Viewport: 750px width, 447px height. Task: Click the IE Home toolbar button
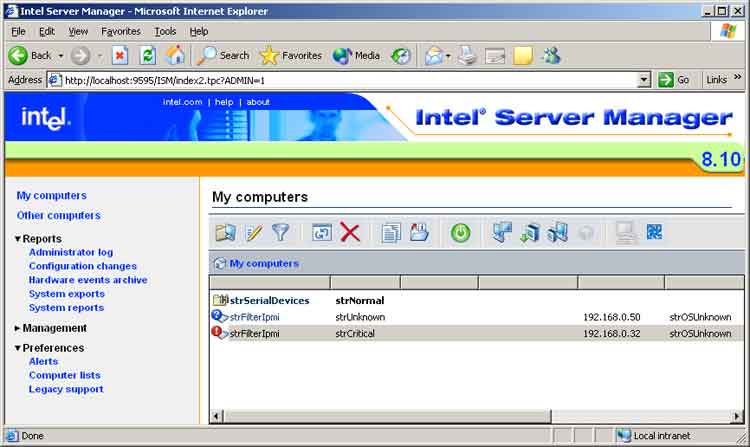[x=175, y=56]
